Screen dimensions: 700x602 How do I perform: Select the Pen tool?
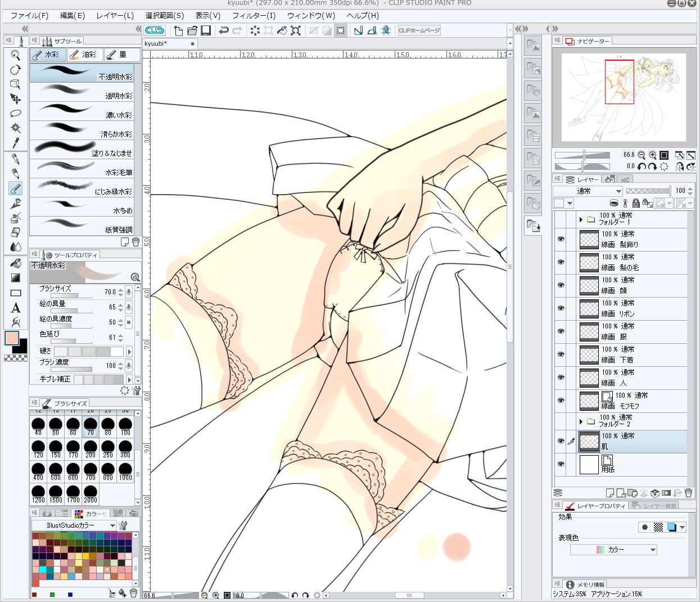pos(16,159)
